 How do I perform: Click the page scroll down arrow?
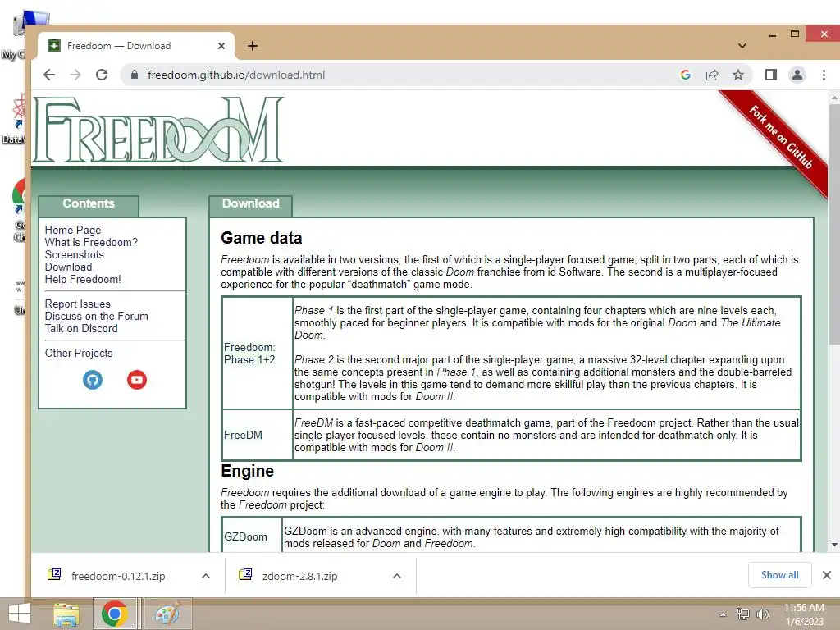pyautogui.click(x=834, y=545)
